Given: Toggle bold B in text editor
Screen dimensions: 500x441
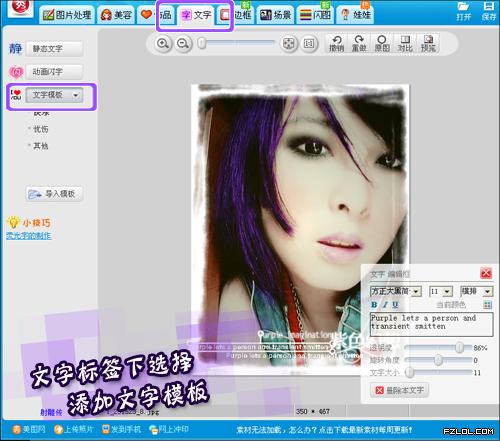Looking at the screenshot, I should pyautogui.click(x=374, y=304).
